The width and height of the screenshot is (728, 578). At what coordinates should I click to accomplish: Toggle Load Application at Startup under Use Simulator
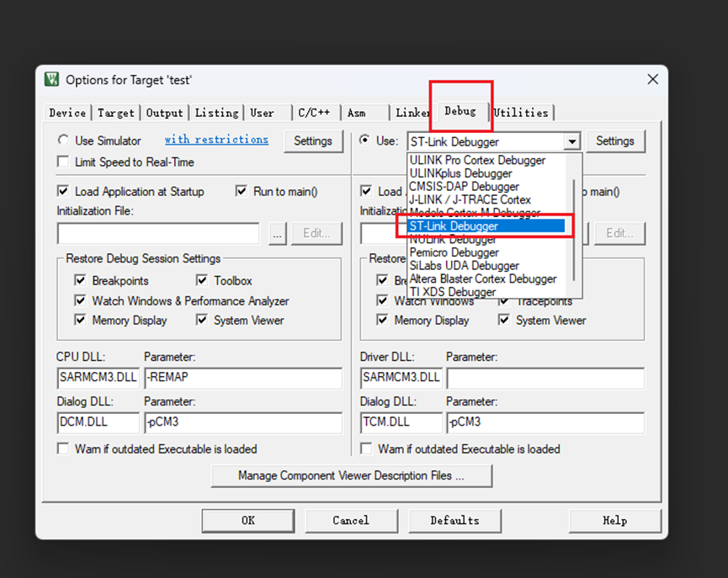63,191
